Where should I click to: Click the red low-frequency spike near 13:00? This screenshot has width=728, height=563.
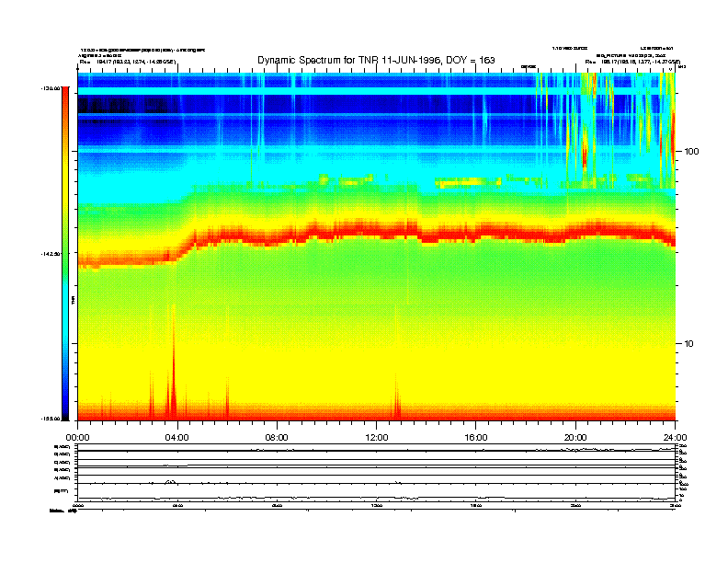[397, 400]
